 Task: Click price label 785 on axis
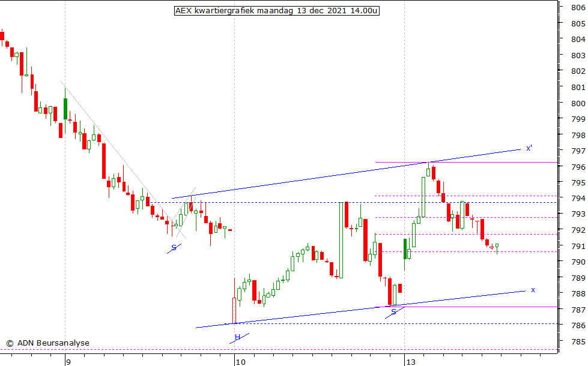[578, 341]
